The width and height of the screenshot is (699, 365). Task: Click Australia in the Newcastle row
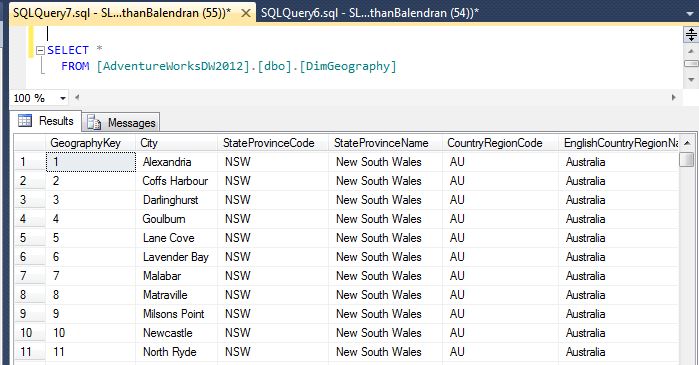(619, 333)
